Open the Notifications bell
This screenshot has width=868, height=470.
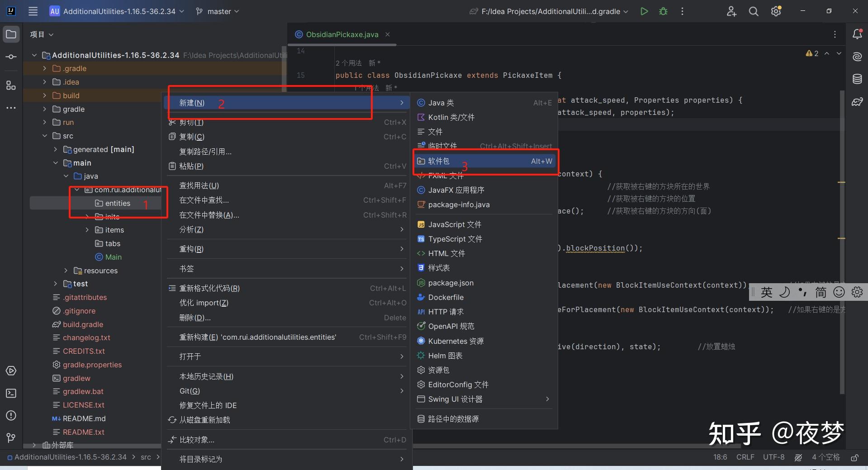coord(857,33)
